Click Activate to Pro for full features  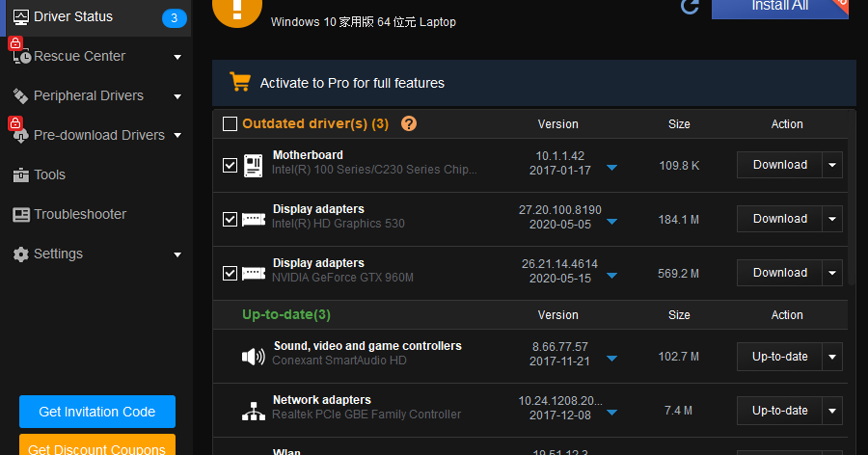(x=352, y=83)
